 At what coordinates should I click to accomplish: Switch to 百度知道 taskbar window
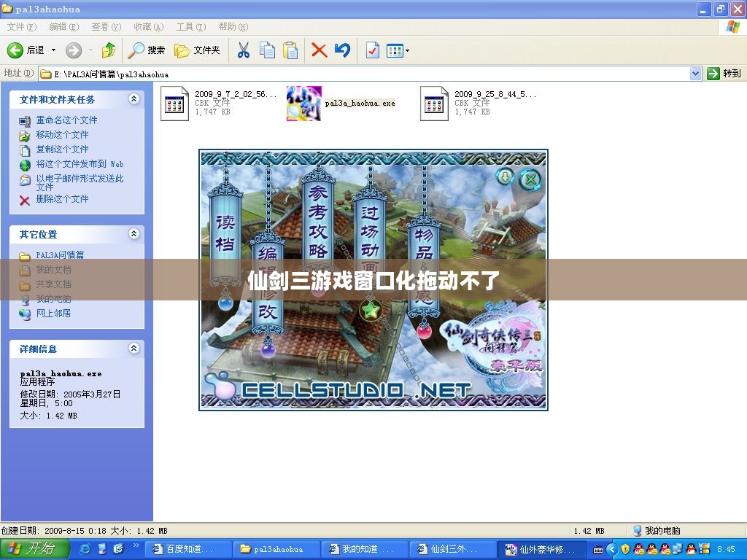coord(187,549)
